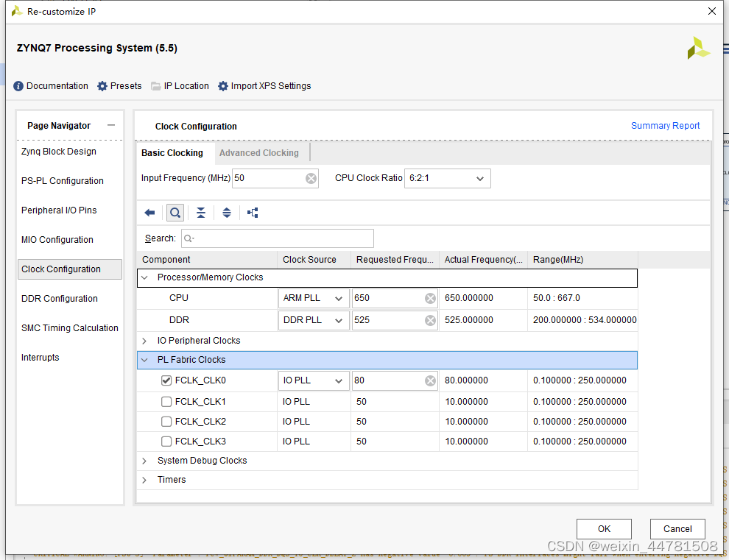
Task: Open the Summary Report link
Action: pos(665,126)
